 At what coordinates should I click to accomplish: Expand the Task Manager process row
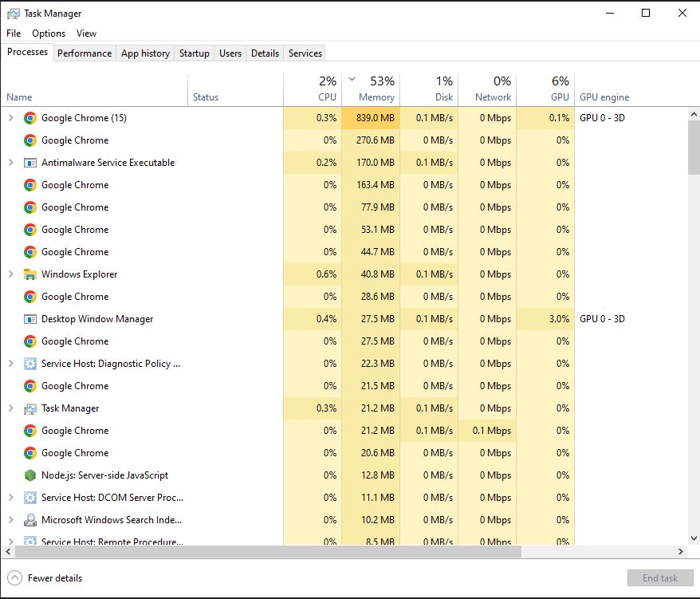click(10, 408)
